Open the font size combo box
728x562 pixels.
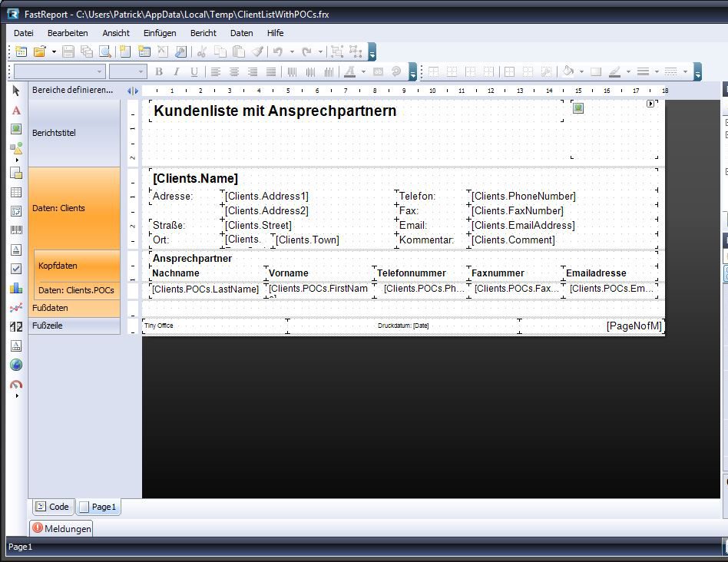click(128, 71)
